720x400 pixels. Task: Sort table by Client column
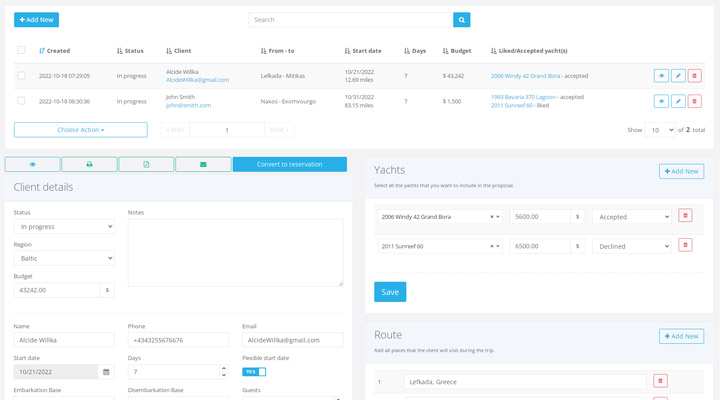click(x=179, y=51)
